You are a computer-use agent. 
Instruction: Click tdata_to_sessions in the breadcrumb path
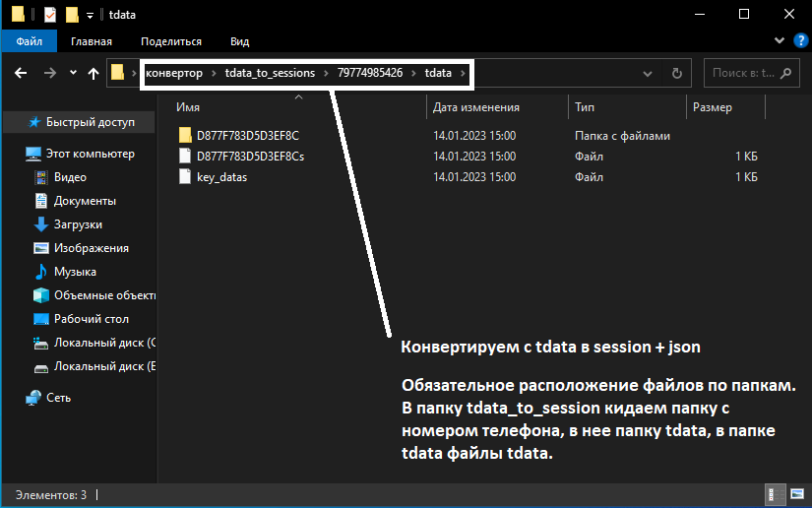pos(269,73)
